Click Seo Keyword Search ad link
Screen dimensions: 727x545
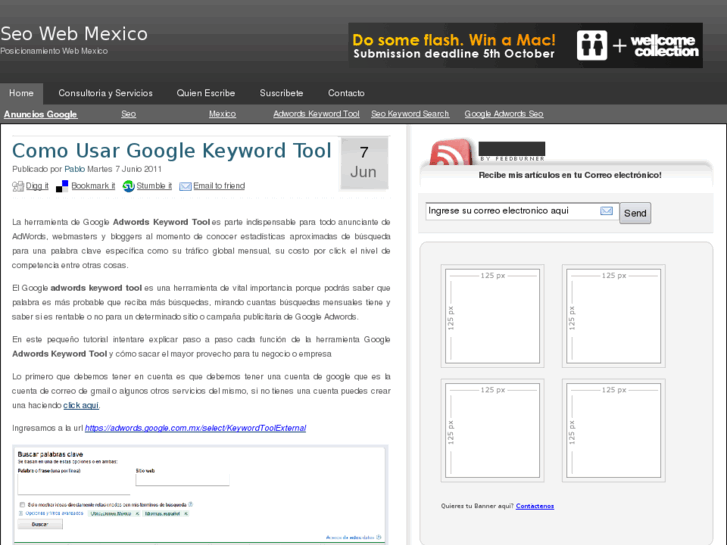tap(410, 114)
